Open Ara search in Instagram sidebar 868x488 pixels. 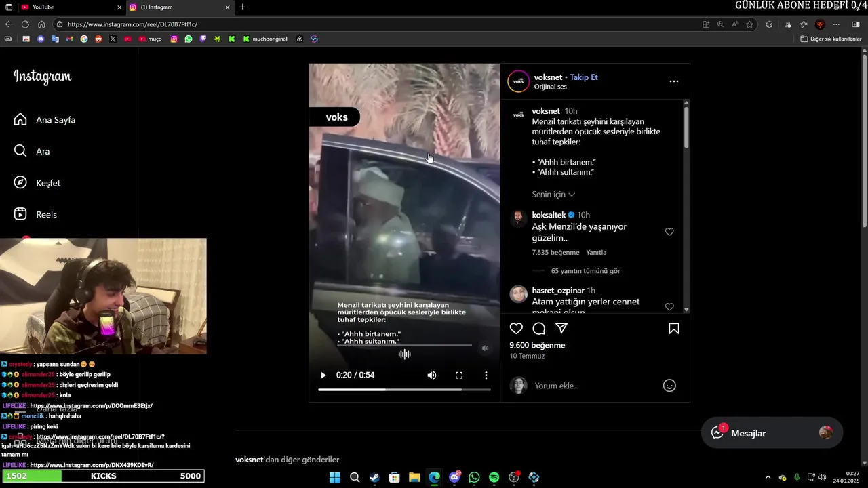coord(32,151)
